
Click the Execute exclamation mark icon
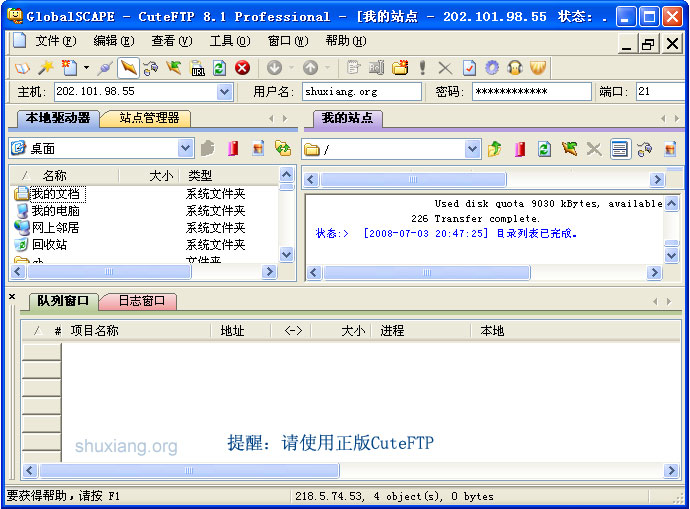422,68
